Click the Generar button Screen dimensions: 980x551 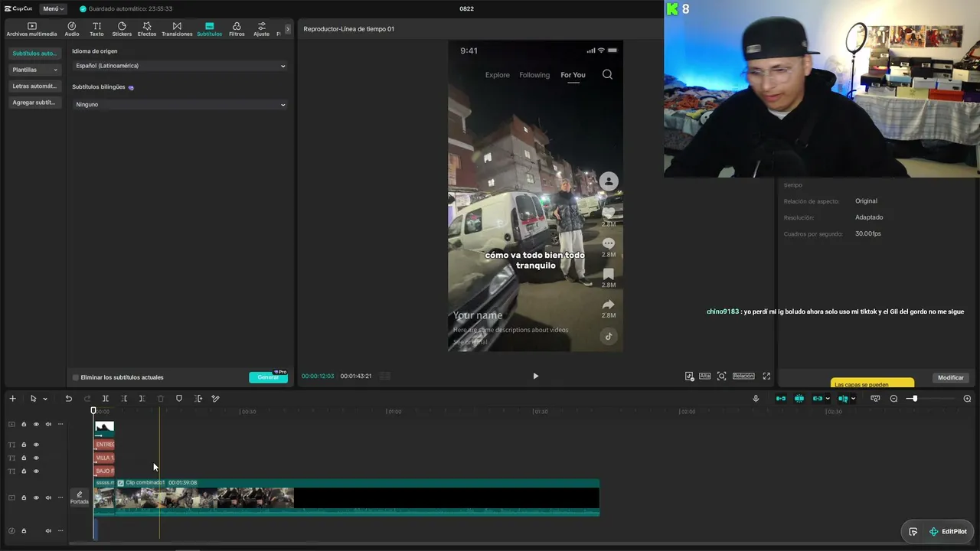click(x=268, y=377)
